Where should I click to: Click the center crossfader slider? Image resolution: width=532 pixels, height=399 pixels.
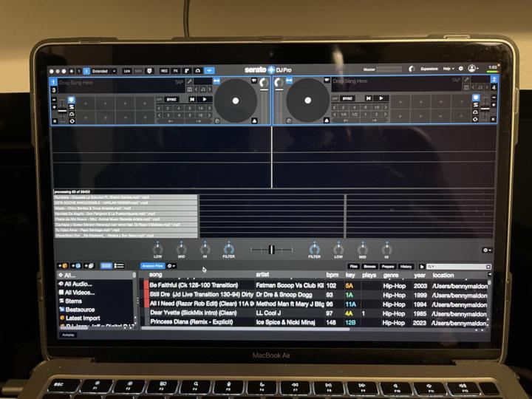click(271, 250)
